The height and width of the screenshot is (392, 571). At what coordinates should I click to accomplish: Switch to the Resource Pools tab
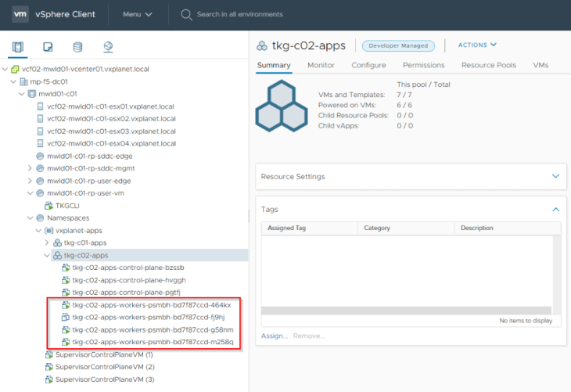click(x=489, y=65)
